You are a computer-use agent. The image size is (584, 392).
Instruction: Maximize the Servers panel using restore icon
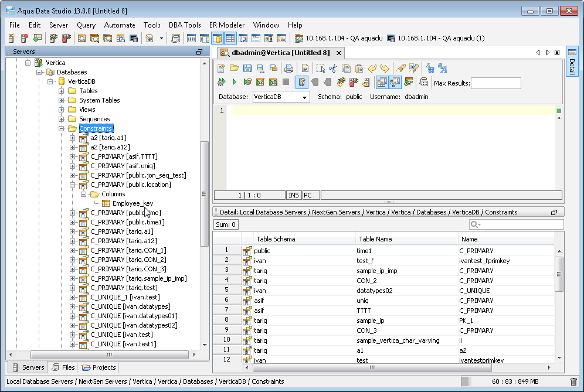pyautogui.click(x=199, y=52)
